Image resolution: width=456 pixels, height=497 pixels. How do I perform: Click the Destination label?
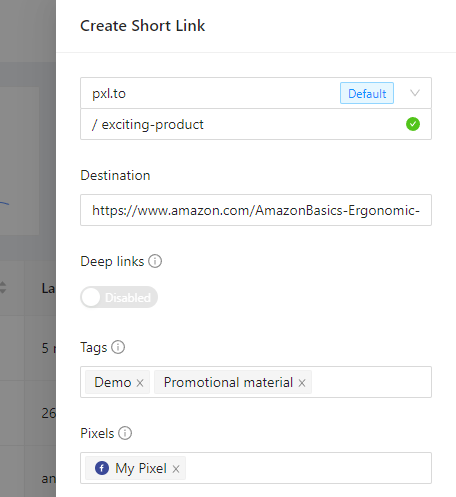(115, 175)
